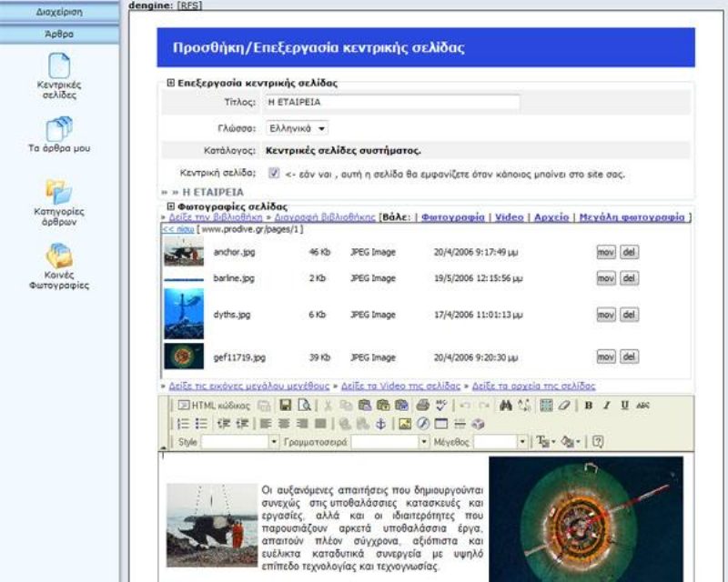
Task: Click the Διαγραφή βιβλιοθήκης link
Action: [x=325, y=217]
